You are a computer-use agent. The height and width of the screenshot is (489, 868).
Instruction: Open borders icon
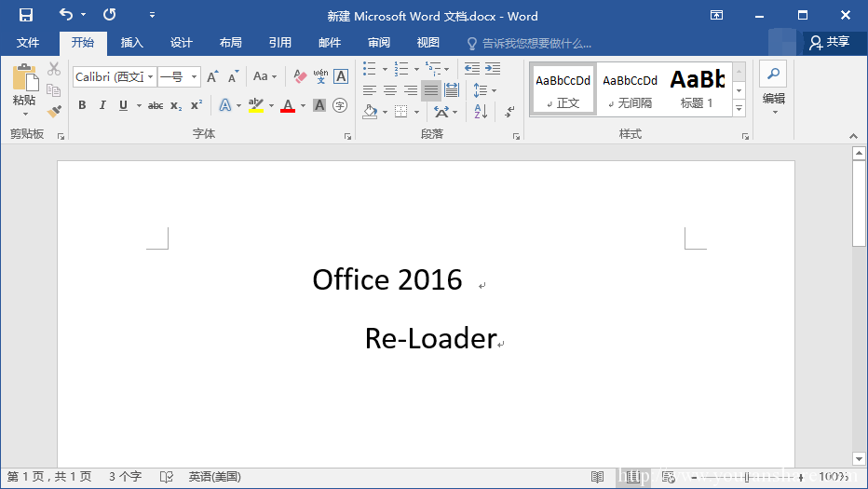click(x=400, y=112)
